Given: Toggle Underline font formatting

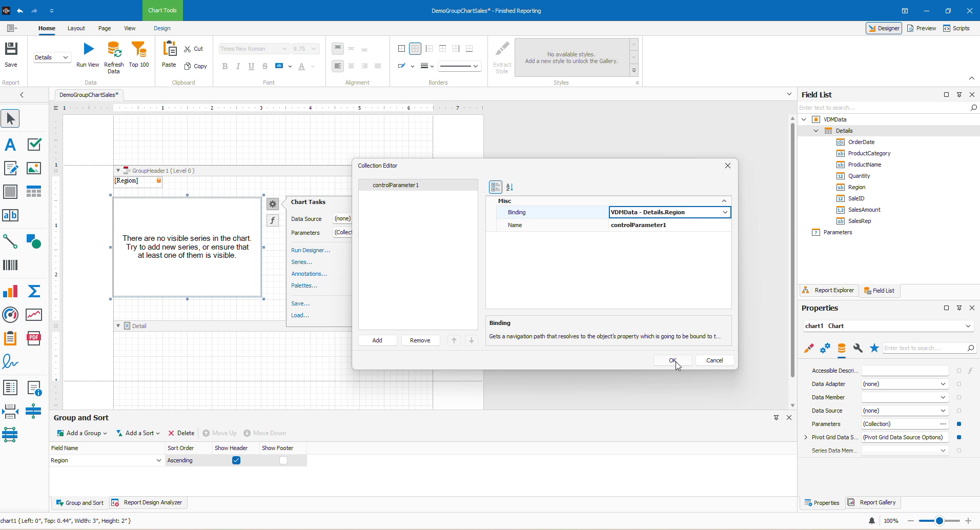Looking at the screenshot, I should point(251,66).
